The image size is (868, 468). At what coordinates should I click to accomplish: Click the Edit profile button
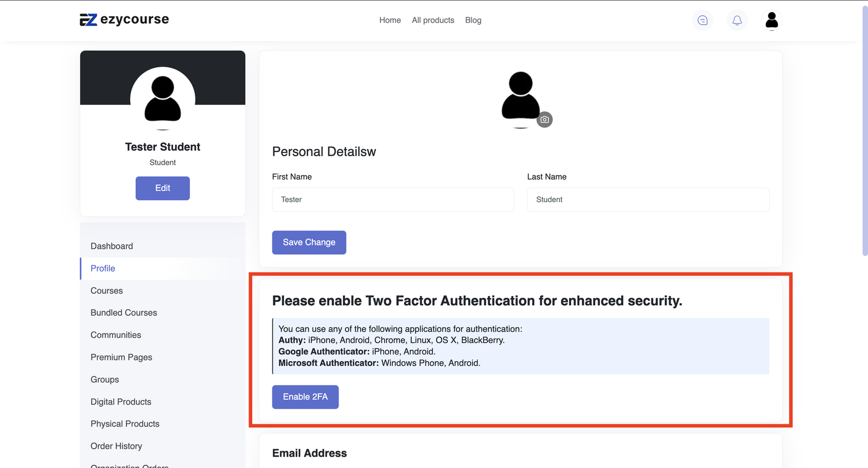[163, 188]
